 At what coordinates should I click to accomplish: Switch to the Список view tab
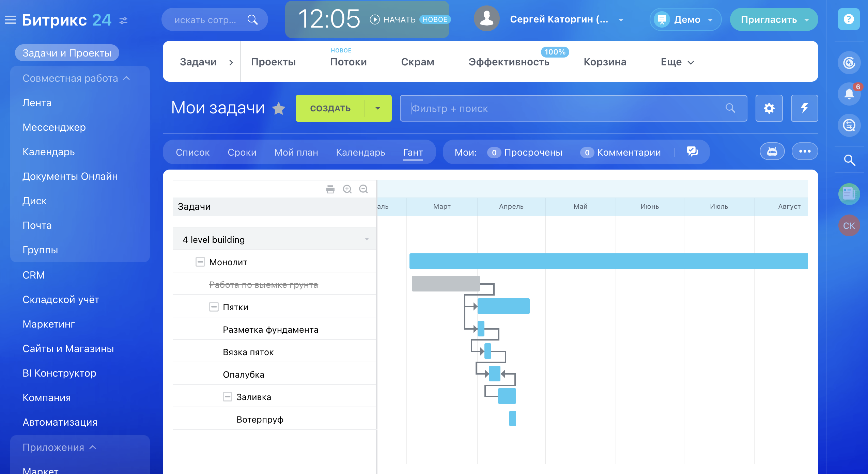point(192,152)
